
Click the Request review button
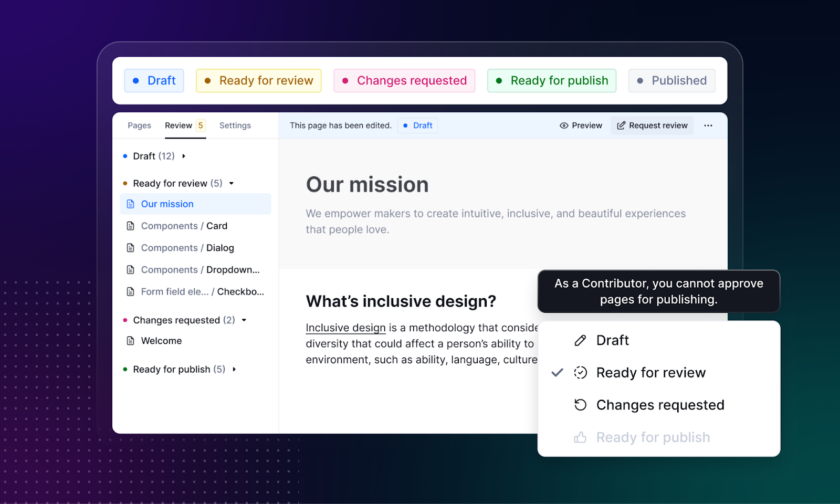click(x=652, y=125)
